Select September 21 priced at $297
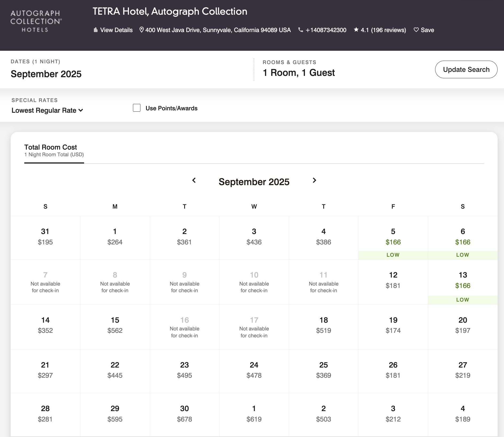This screenshot has width=504, height=437. coord(45,371)
